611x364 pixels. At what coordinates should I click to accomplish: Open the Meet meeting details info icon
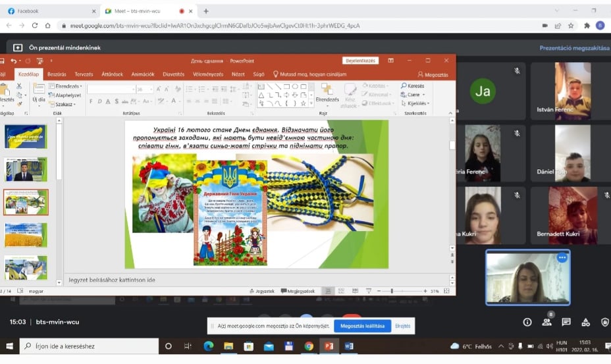pyautogui.click(x=527, y=322)
